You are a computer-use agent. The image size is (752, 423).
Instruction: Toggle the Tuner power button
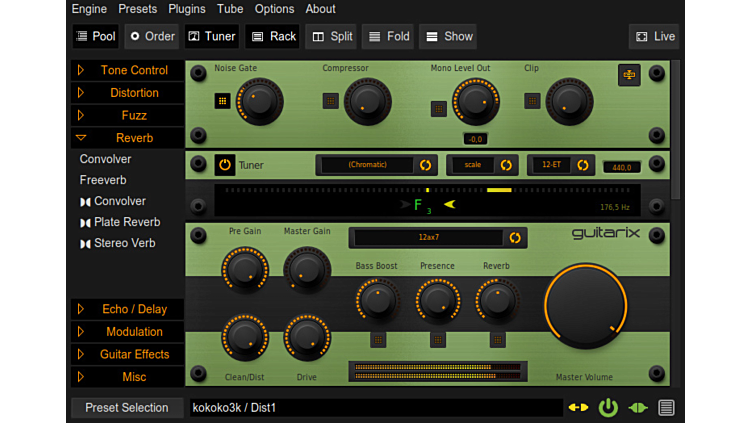(225, 165)
